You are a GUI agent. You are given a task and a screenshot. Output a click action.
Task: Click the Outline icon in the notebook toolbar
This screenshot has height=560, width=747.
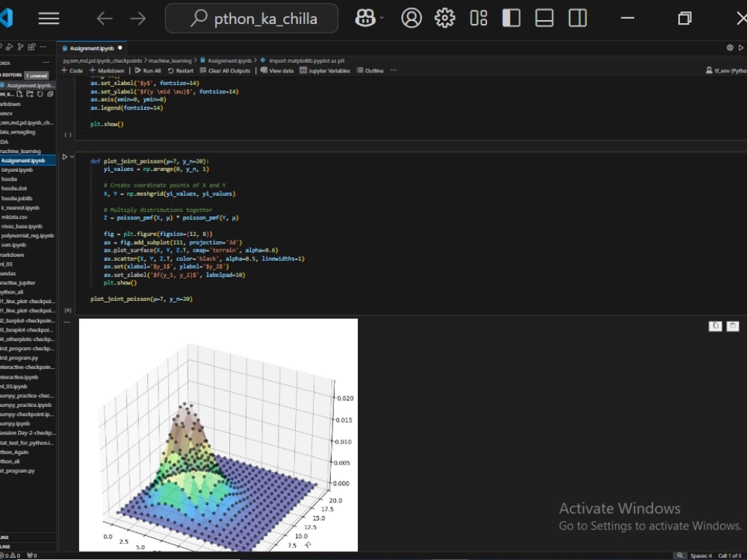[370, 70]
